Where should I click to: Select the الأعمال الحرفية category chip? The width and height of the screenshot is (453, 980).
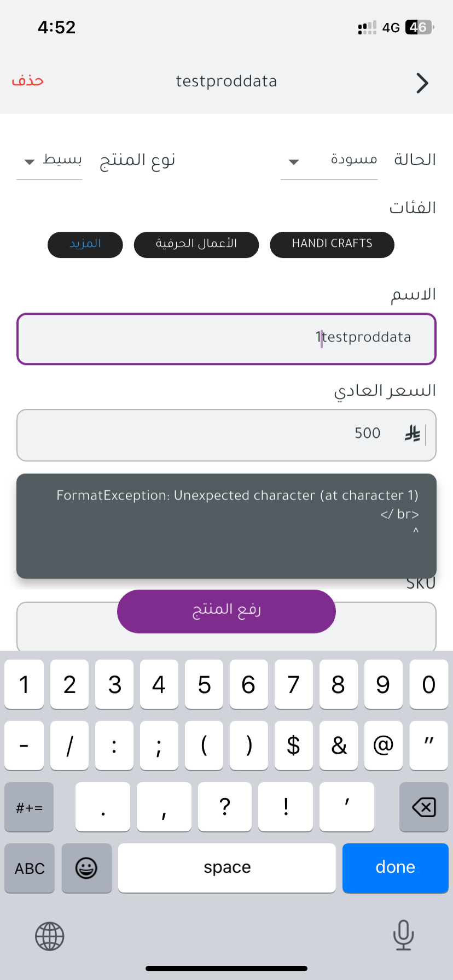coord(196,244)
